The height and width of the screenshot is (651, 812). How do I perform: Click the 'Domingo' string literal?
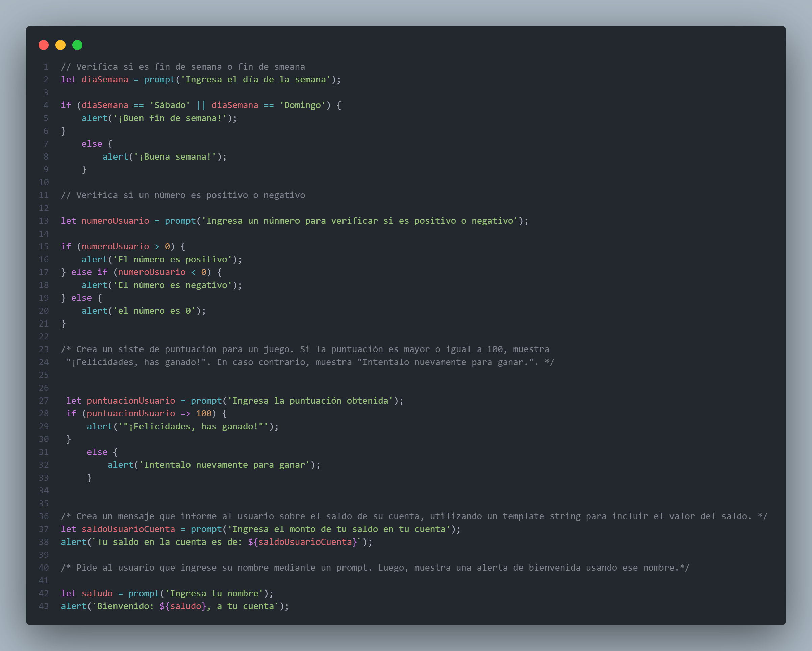[x=302, y=105]
